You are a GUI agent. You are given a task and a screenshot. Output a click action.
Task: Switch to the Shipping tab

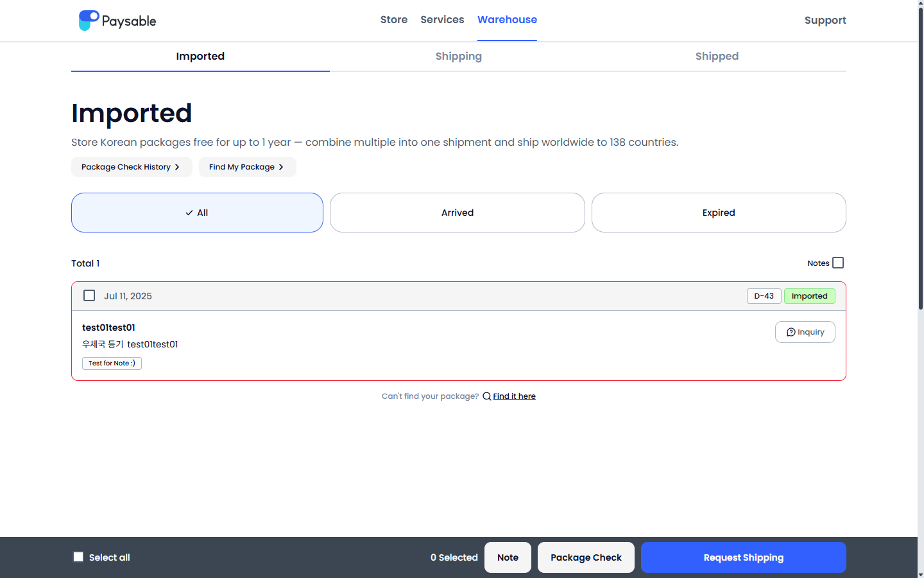(x=459, y=57)
